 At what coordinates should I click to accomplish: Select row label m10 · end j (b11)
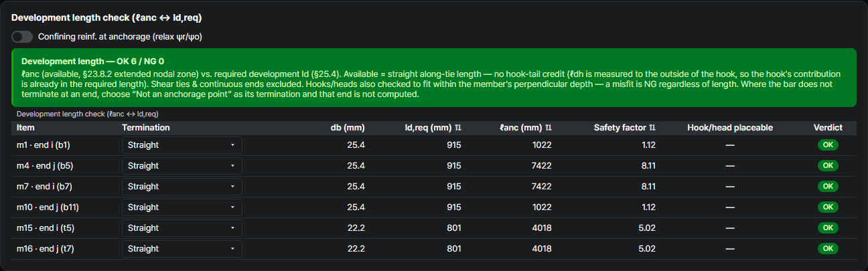coord(48,207)
